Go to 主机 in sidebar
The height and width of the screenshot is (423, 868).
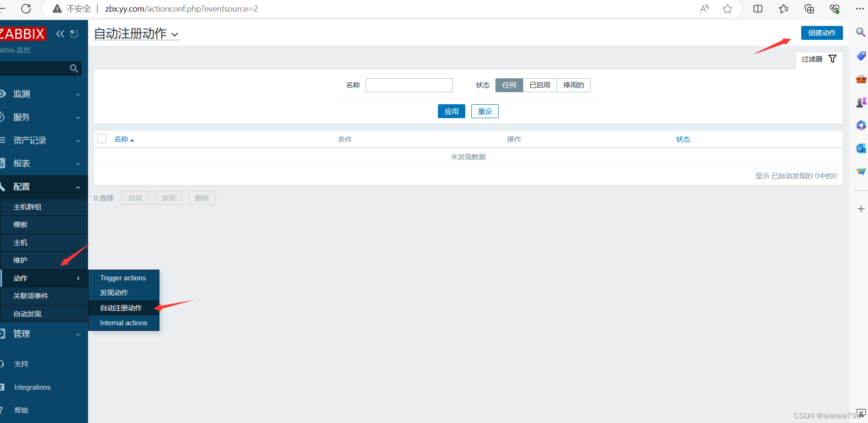point(44,243)
